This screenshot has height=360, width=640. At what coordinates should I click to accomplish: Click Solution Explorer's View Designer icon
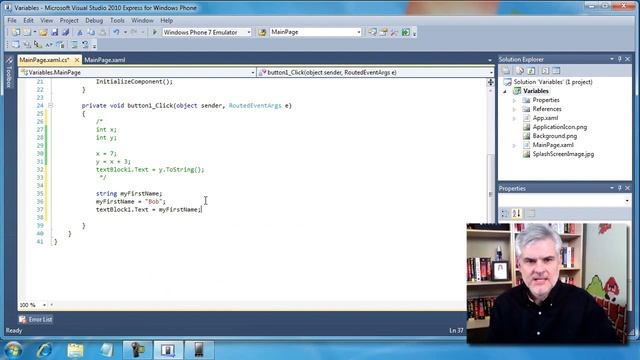(x=556, y=71)
